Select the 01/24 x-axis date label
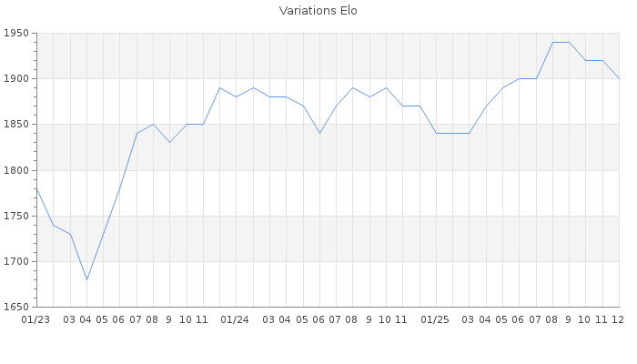The image size is (637, 364). (236, 320)
